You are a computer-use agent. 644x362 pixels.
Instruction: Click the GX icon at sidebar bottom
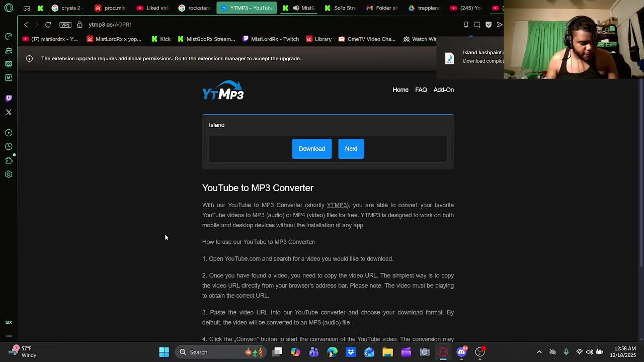(x=9, y=322)
